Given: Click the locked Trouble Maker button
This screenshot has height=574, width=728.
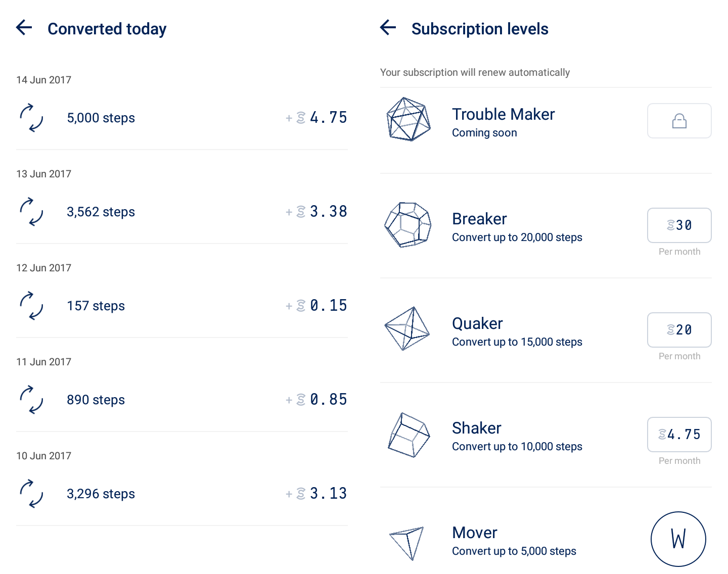Looking at the screenshot, I should 679,121.
